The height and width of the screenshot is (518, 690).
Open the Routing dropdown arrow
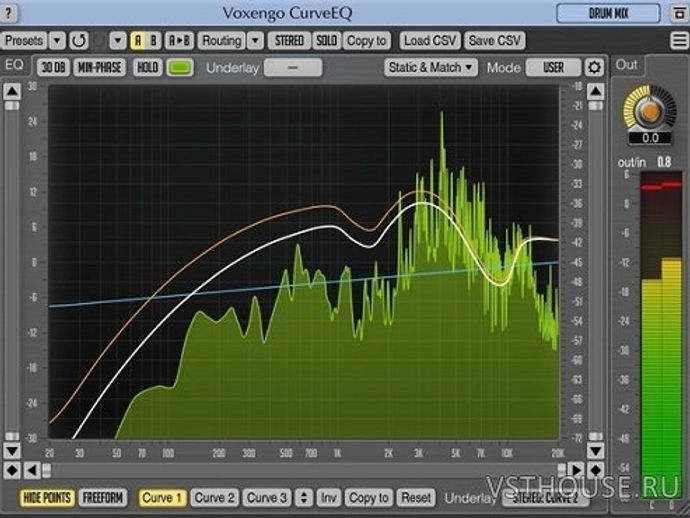coord(255,41)
